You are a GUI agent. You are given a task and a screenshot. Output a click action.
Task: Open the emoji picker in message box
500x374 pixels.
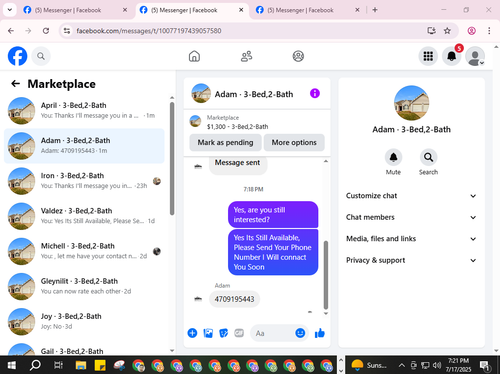click(300, 333)
